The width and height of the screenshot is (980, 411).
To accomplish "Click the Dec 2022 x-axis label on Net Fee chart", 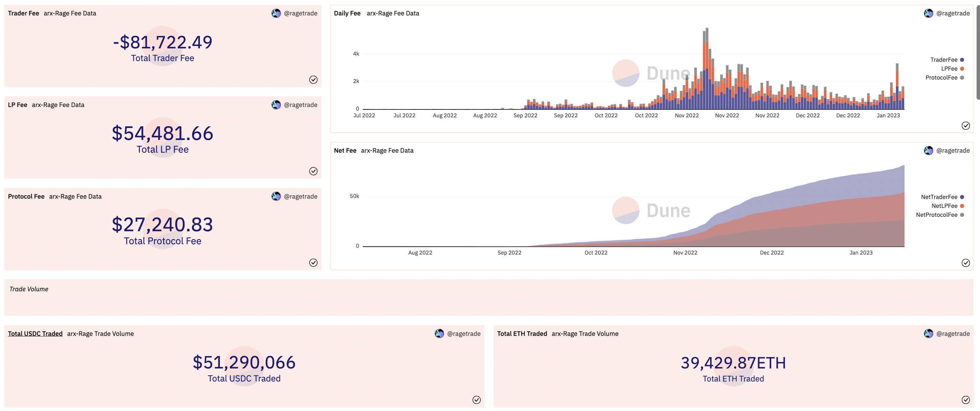I will coord(772,253).
